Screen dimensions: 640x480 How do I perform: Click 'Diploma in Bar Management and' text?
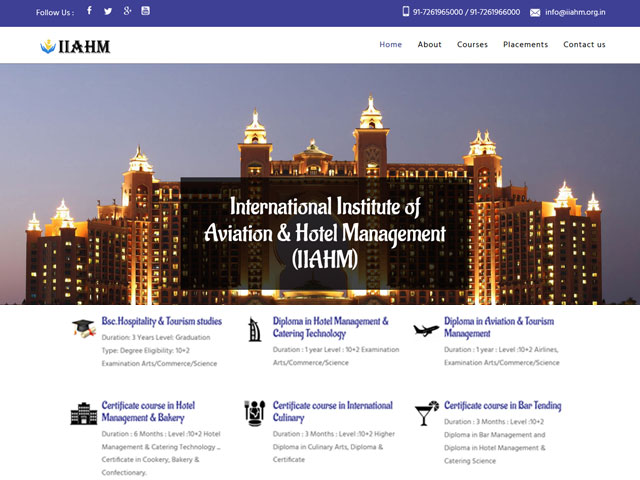tap(495, 435)
